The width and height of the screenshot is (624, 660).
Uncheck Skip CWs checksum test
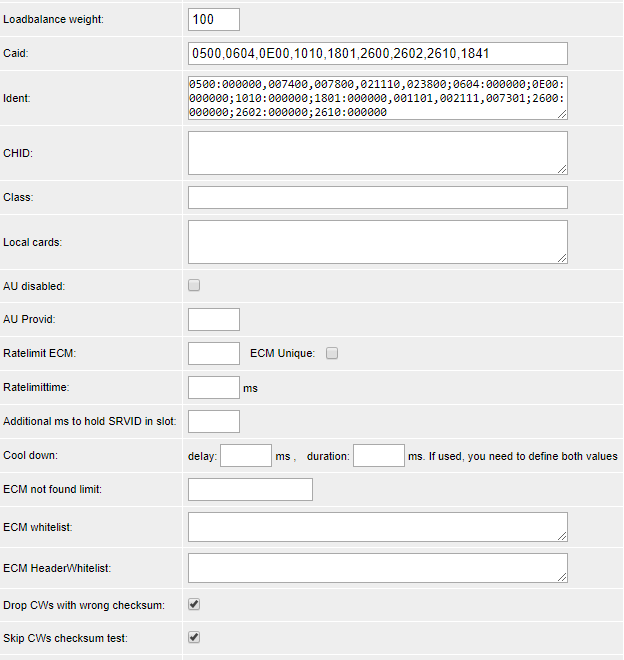pyautogui.click(x=194, y=637)
